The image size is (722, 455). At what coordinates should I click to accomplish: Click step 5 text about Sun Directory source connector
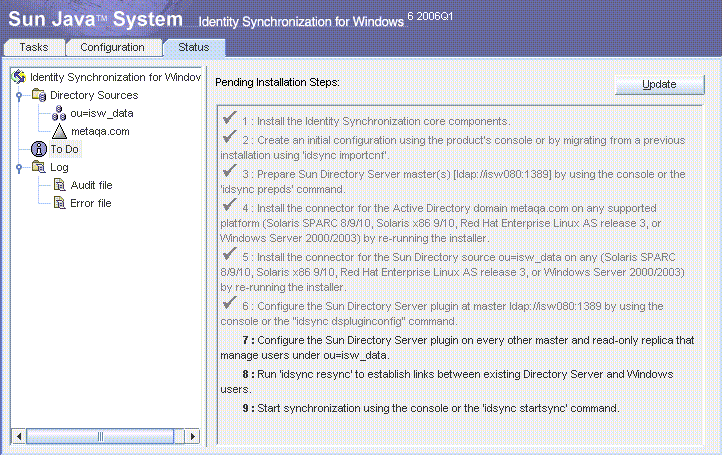(x=453, y=272)
